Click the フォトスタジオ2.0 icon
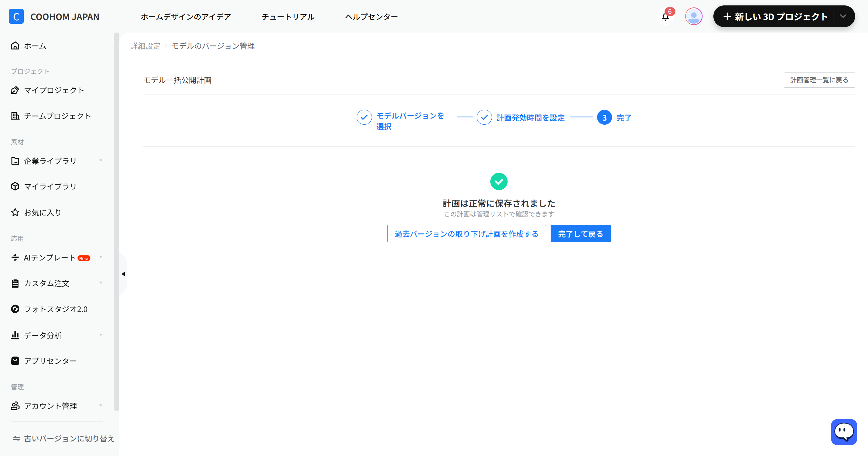 click(x=15, y=309)
